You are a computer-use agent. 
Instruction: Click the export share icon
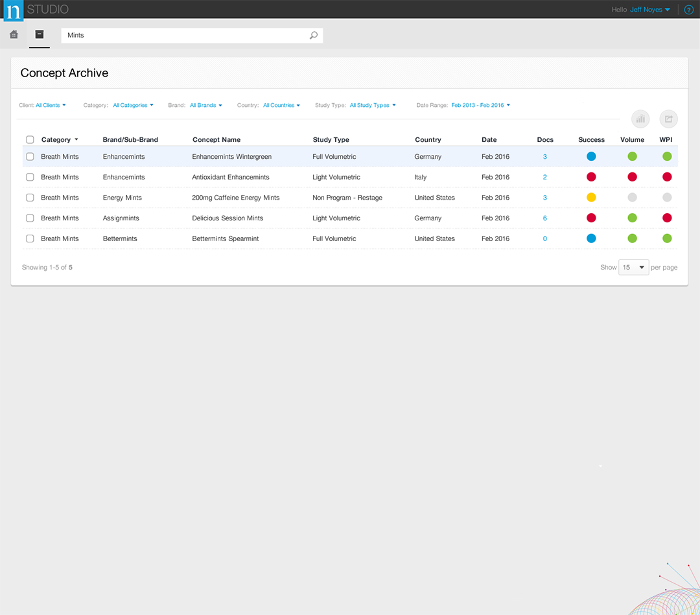pyautogui.click(x=669, y=119)
